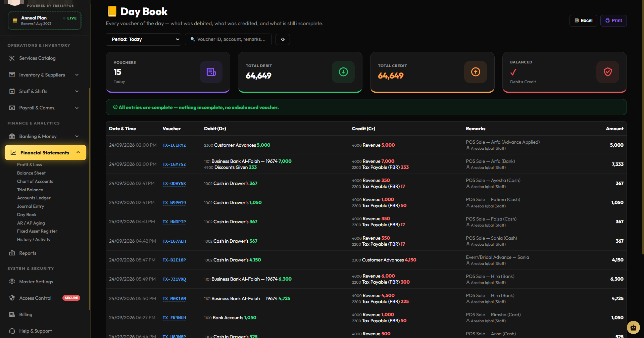Go to Trial Balance page
This screenshot has width=644, height=338.
(30, 190)
